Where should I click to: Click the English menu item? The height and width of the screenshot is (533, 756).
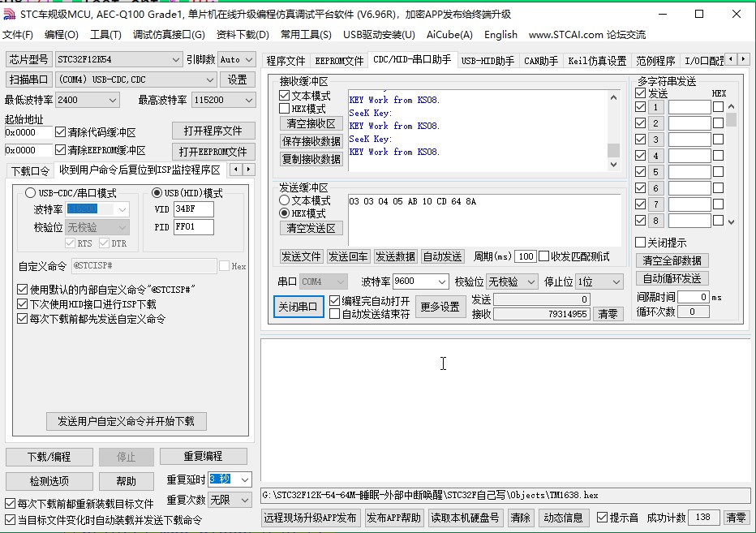pyautogui.click(x=500, y=35)
